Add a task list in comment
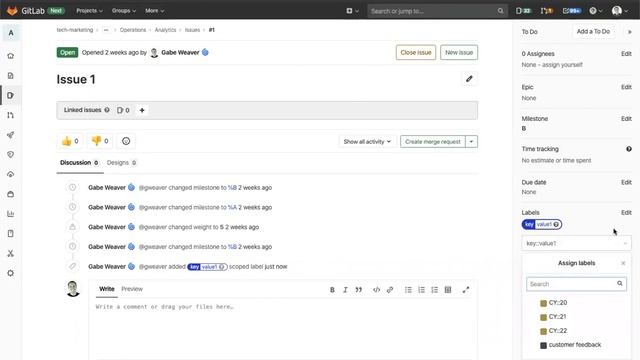The width and height of the screenshot is (640, 360). coord(435,290)
